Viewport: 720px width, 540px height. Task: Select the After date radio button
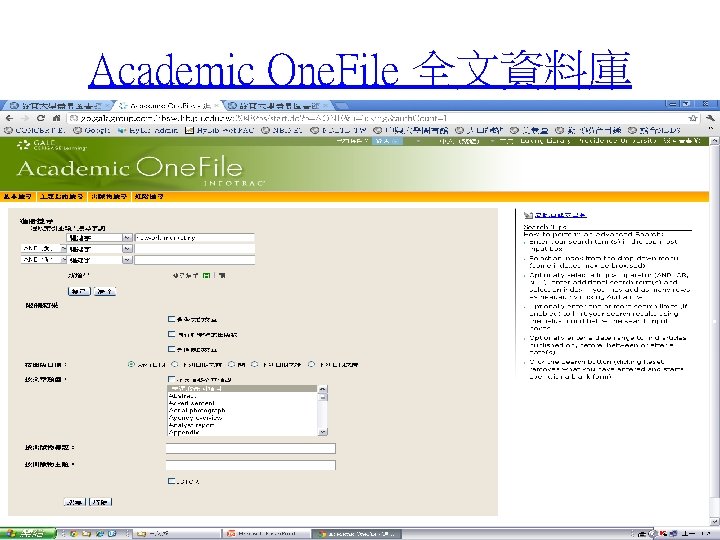tap(255, 365)
